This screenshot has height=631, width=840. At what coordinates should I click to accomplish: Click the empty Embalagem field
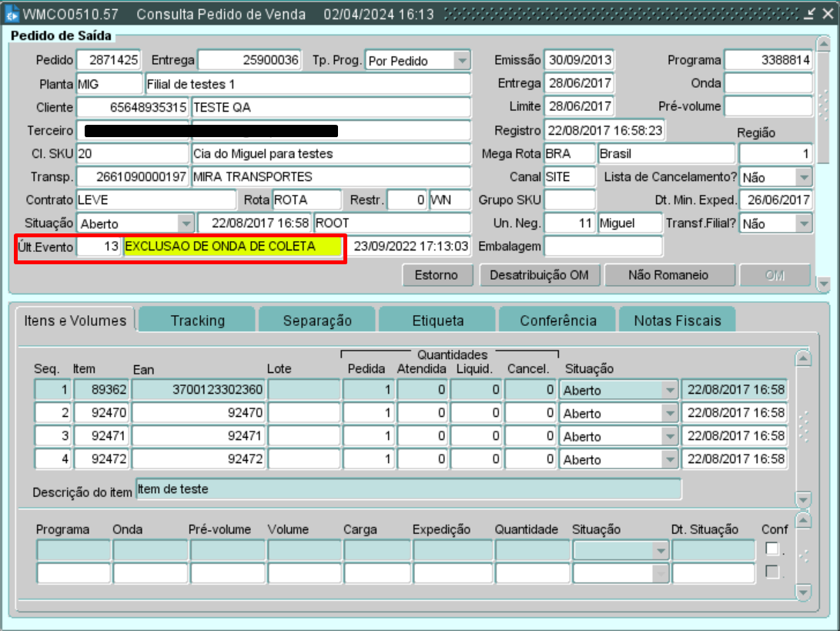(x=603, y=246)
